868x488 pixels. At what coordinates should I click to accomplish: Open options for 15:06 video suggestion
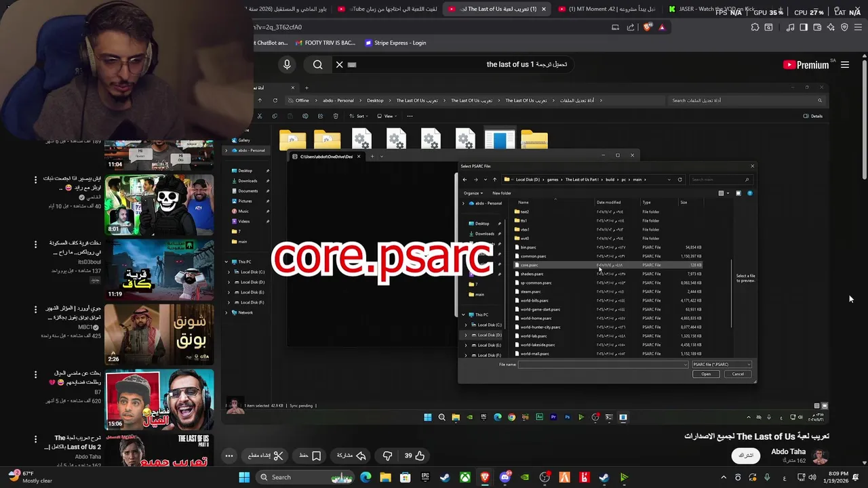click(x=36, y=374)
